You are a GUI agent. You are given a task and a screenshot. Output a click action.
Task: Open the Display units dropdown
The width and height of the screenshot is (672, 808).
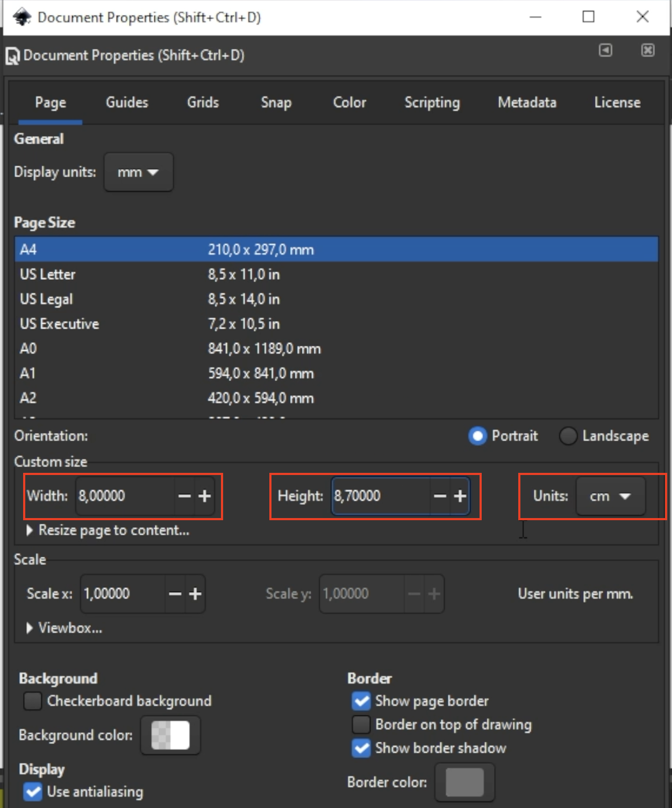click(138, 172)
